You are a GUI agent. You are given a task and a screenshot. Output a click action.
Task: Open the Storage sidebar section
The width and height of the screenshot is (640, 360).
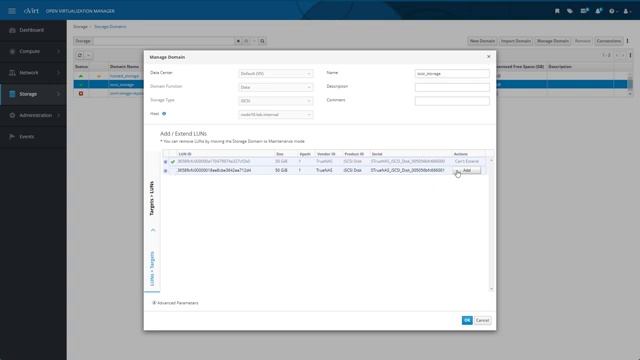(x=33, y=94)
